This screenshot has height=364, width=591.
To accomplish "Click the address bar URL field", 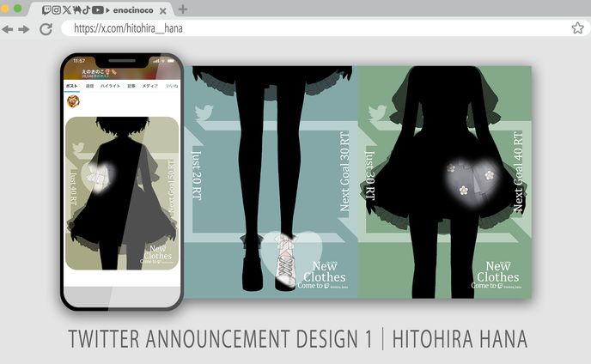I will (325, 28).
